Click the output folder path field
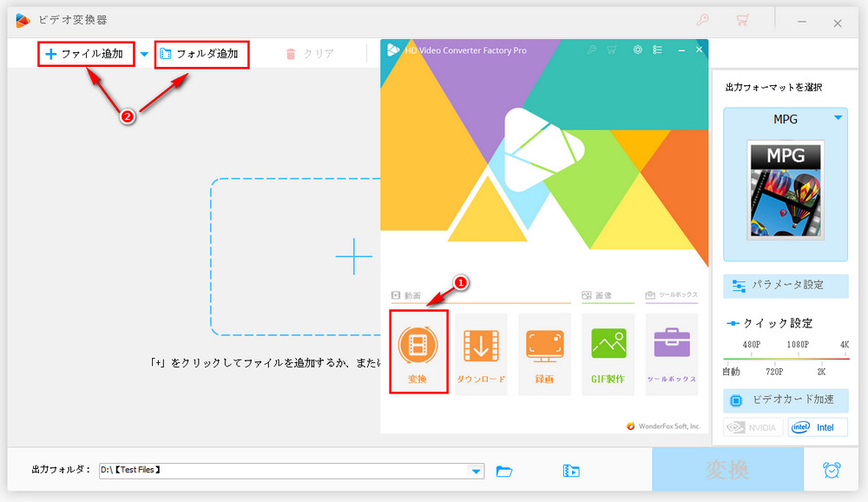 click(x=284, y=471)
